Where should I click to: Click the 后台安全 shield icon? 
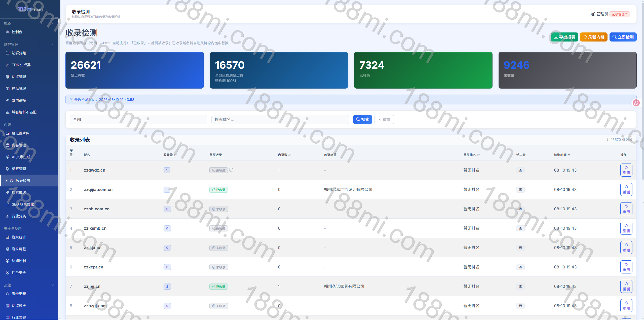(8, 273)
